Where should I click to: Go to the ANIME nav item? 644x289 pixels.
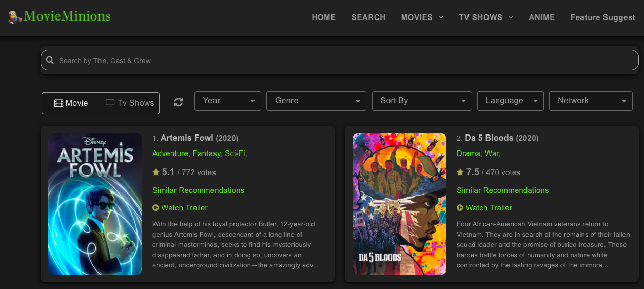click(541, 17)
